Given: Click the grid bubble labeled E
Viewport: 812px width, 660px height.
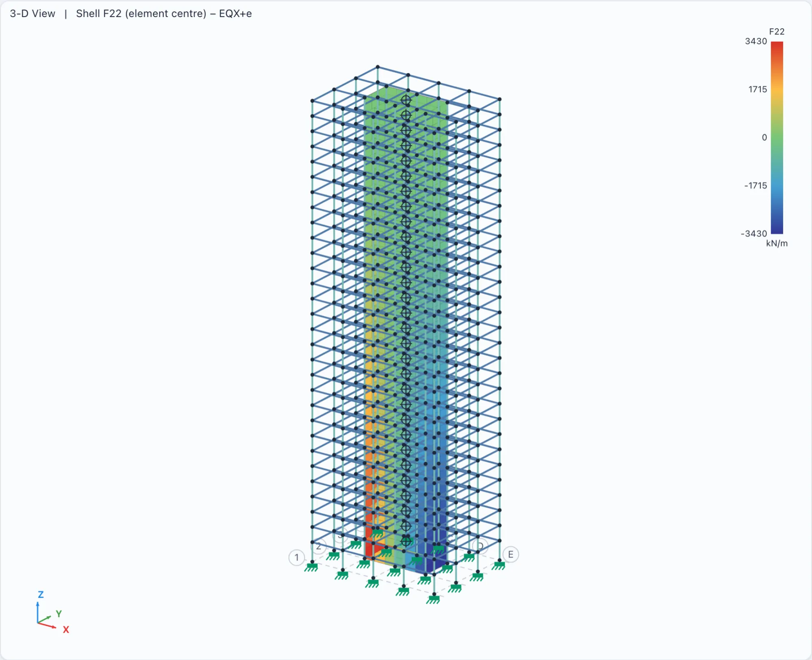Looking at the screenshot, I should click(x=511, y=554).
